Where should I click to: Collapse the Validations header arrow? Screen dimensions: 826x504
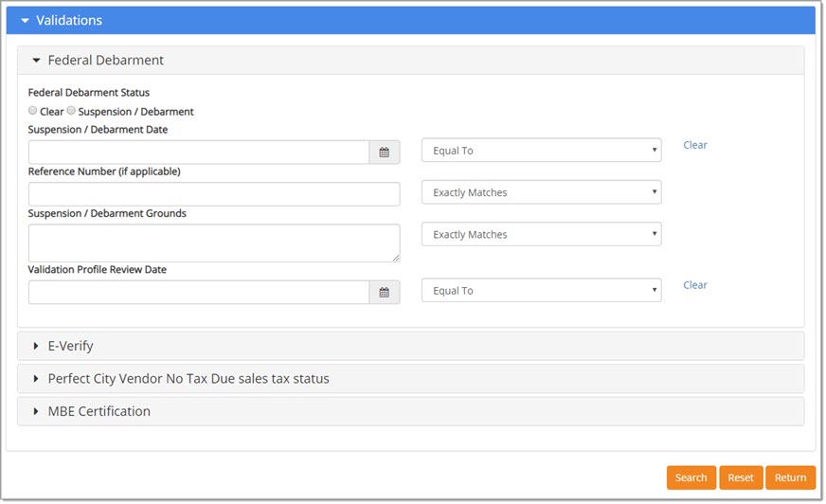click(25, 21)
